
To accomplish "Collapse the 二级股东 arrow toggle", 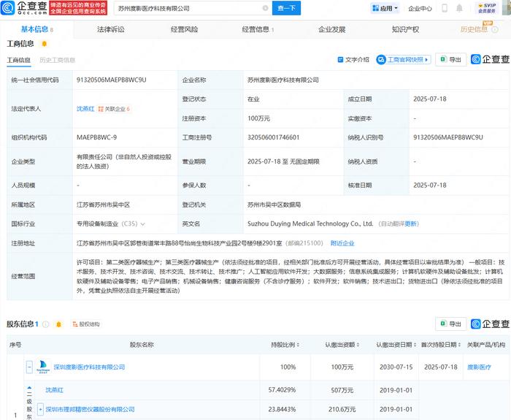I will click(x=29, y=388).
